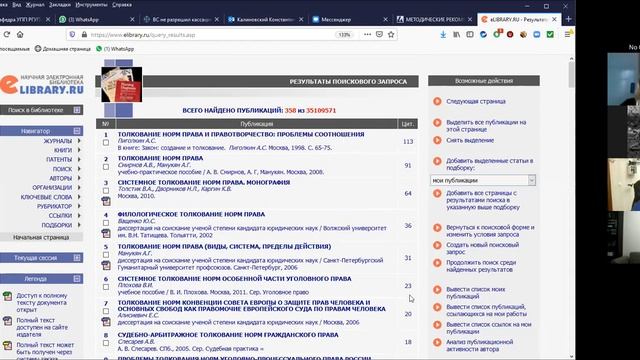640x360 pixels.
Task: Expand the Поиск в библиотеке panel
Action: (x=77, y=110)
